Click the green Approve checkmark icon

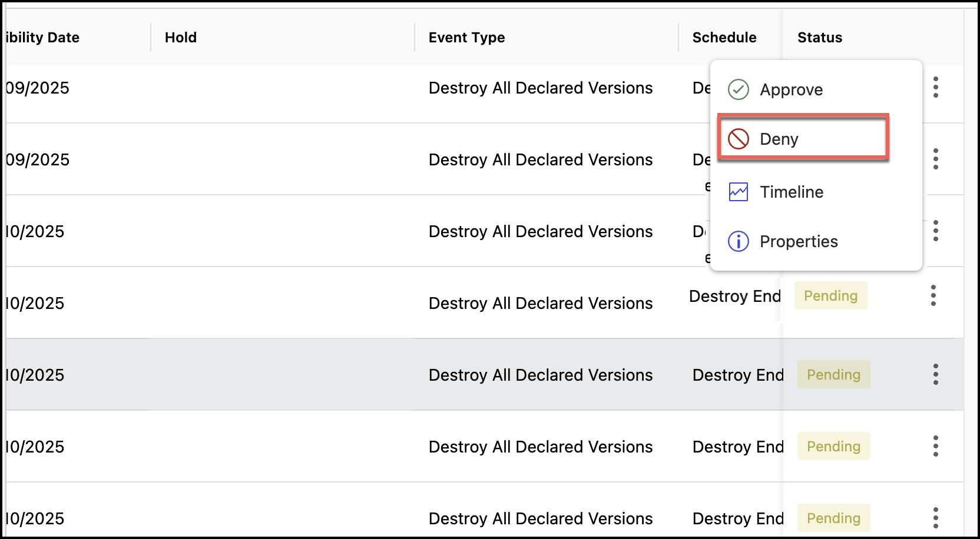click(738, 89)
